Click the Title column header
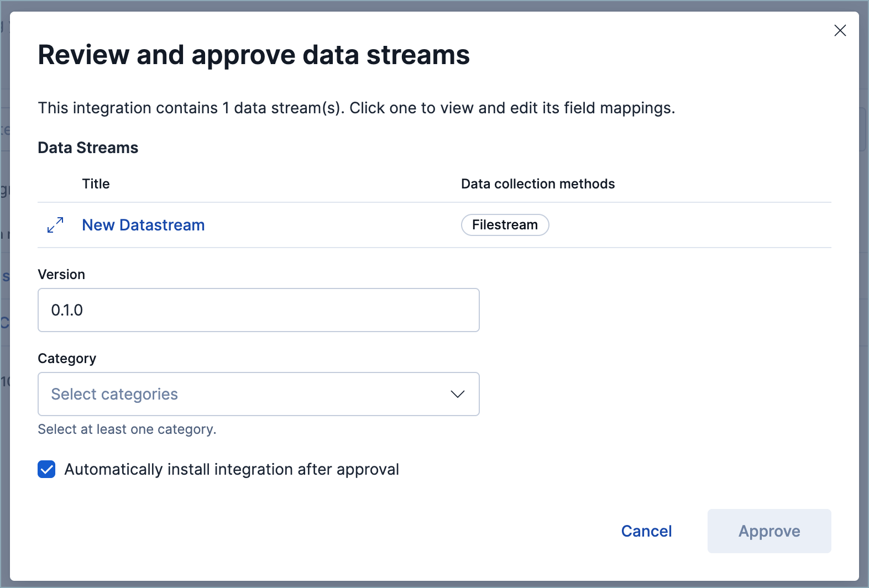The height and width of the screenshot is (588, 869). click(x=96, y=184)
